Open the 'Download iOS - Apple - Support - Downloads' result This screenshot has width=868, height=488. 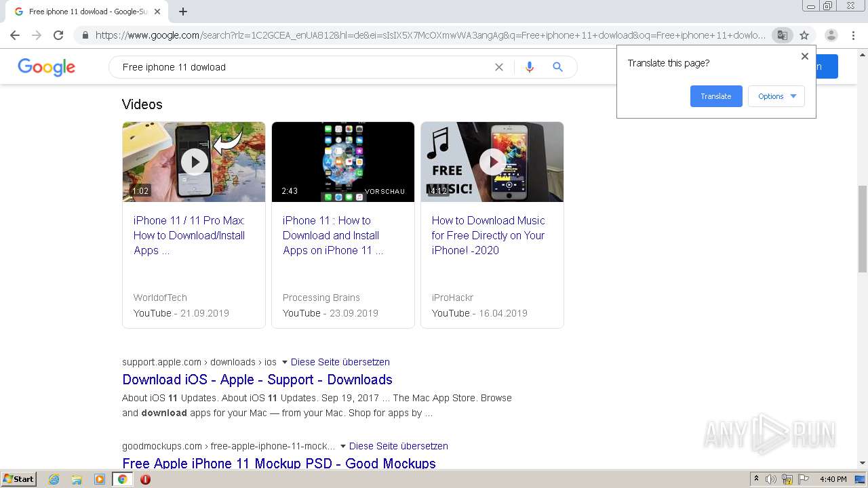coord(257,380)
